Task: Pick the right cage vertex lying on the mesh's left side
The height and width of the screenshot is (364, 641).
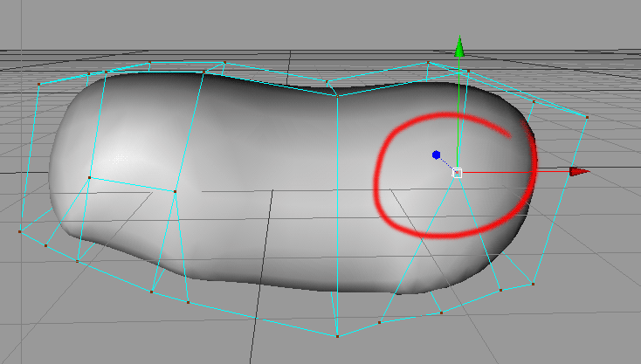Action: 175,190
